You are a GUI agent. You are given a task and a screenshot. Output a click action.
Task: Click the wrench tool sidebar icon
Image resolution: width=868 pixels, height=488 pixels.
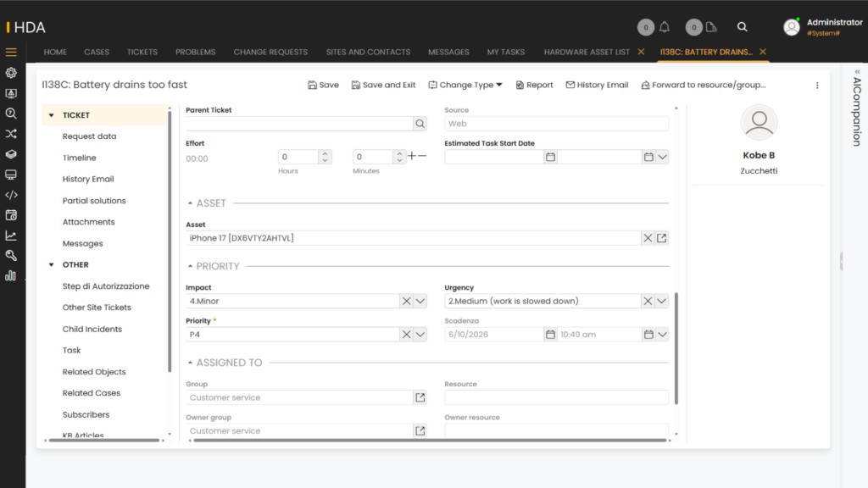click(x=11, y=256)
